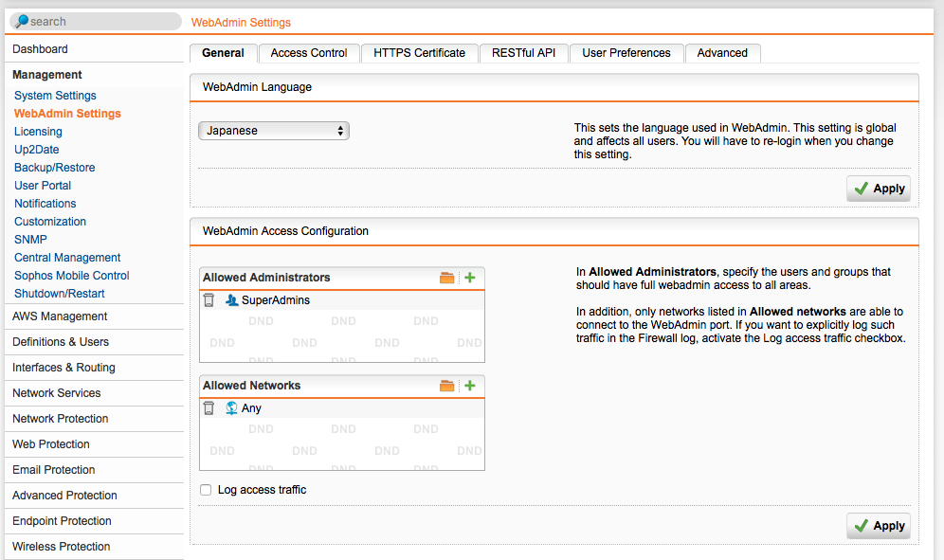Viewport: 944px width, 560px height.
Task: Click the globe icon beside Any
Action: click(x=231, y=408)
